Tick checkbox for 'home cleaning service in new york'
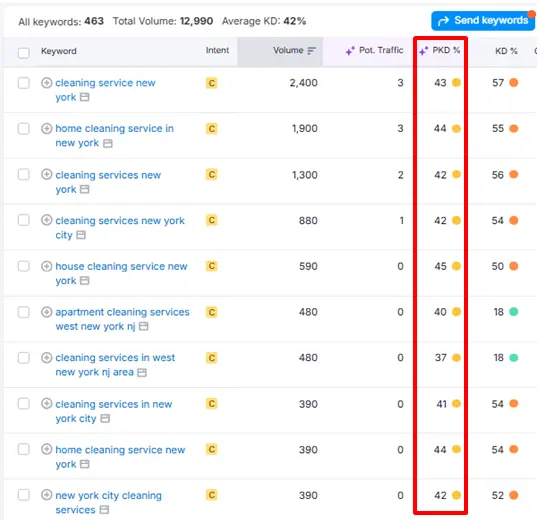The width and height of the screenshot is (538, 520). coord(23,129)
